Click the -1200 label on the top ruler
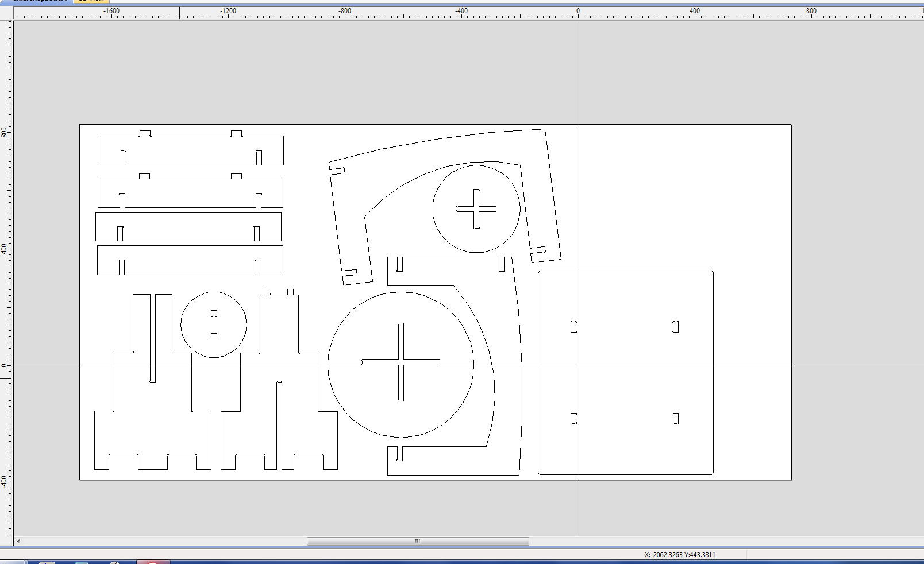The image size is (924, 564). pos(228,11)
